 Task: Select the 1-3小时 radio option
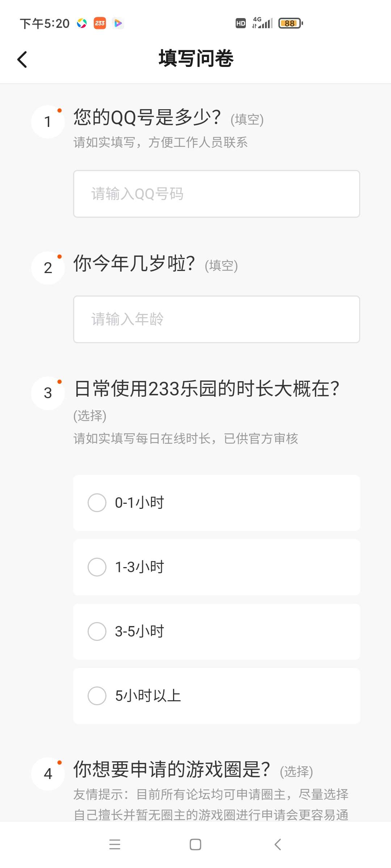pyautogui.click(x=97, y=567)
